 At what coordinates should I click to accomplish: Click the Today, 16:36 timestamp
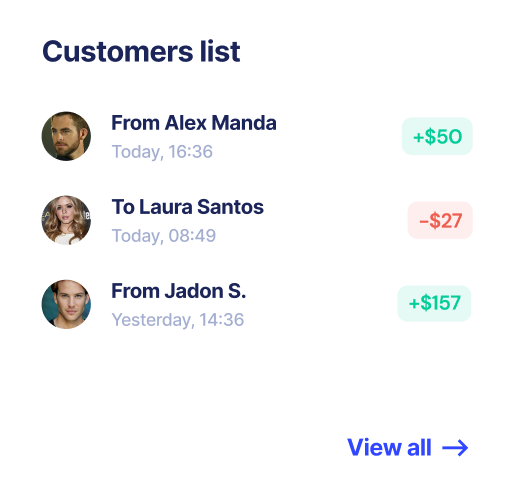[x=162, y=152]
